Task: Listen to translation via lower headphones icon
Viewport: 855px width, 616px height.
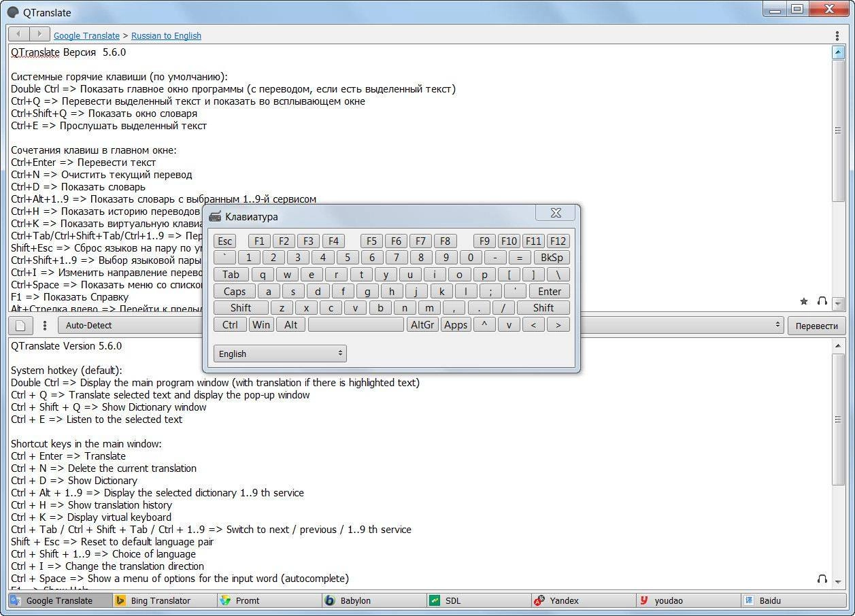Action: 822,579
